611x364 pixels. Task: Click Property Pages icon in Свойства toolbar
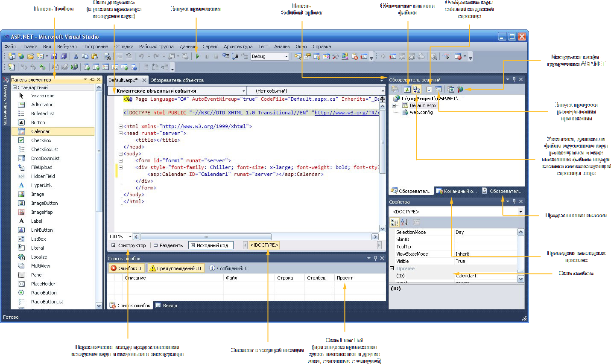click(417, 222)
